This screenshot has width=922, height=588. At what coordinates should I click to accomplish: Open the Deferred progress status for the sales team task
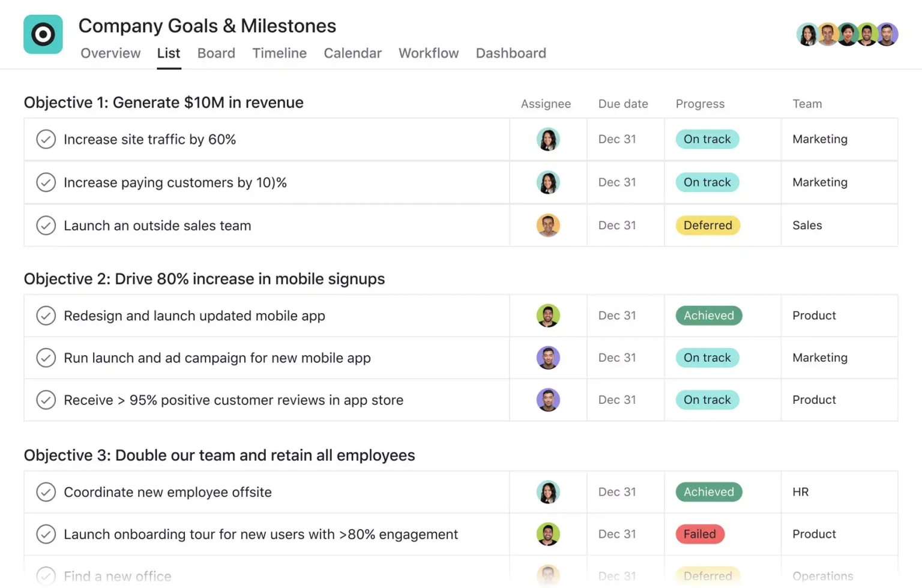(x=708, y=226)
